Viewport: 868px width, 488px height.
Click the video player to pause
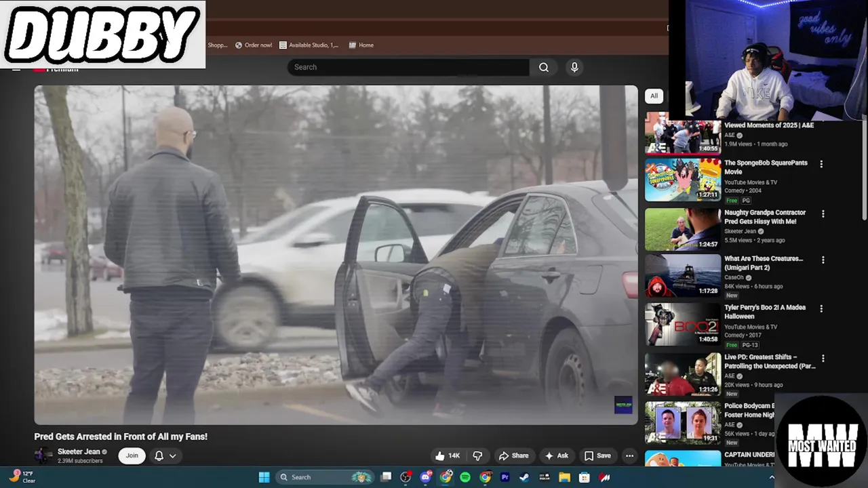coord(336,255)
